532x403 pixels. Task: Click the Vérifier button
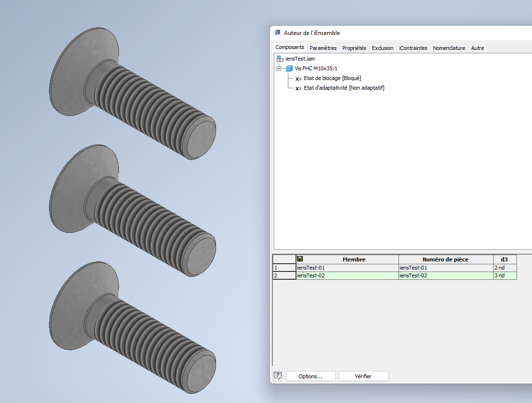[x=363, y=376]
